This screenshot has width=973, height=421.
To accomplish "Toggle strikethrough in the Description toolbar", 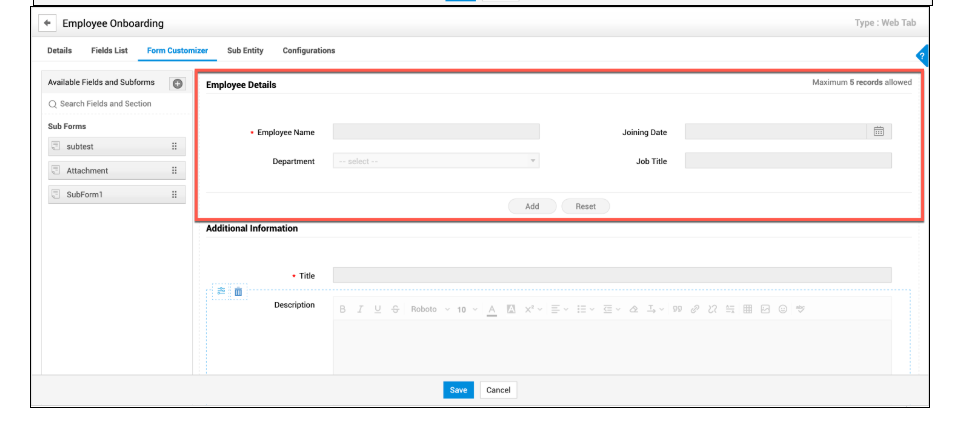I will [395, 309].
